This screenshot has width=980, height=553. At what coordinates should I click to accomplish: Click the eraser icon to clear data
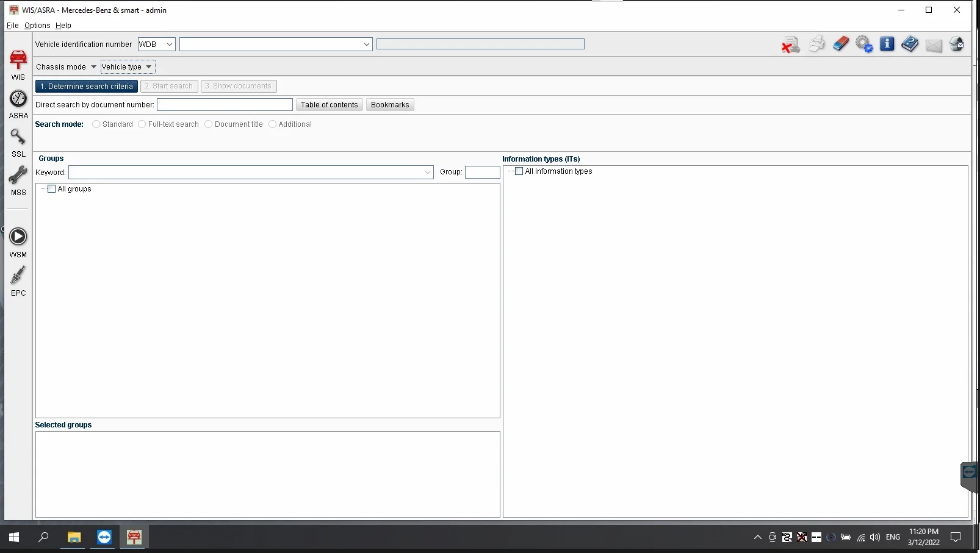841,44
